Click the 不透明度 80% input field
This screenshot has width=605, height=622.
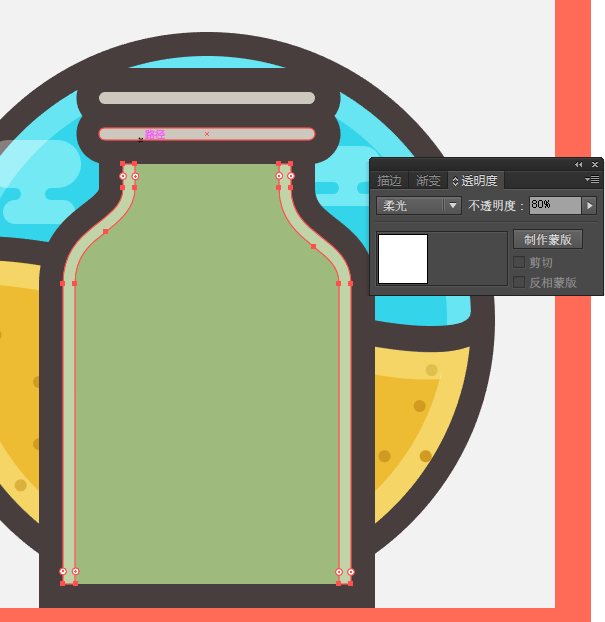554,205
